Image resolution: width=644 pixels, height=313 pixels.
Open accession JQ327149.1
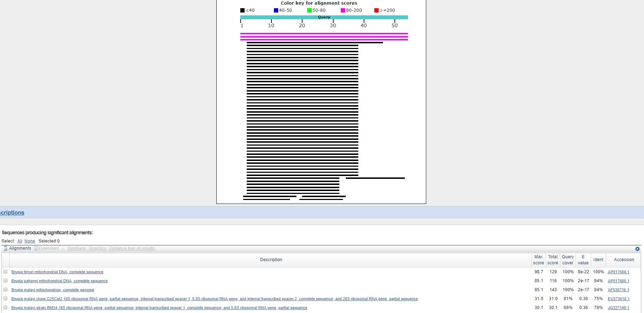point(619,308)
